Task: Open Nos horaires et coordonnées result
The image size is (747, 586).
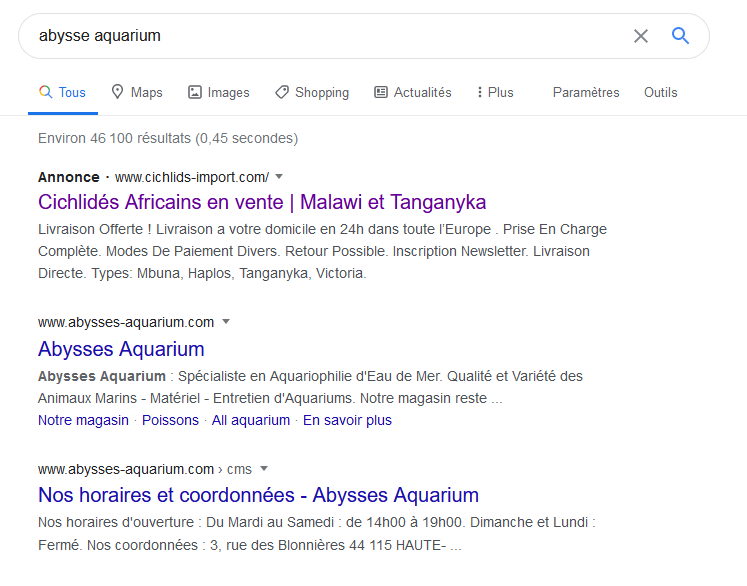Action: (x=258, y=495)
